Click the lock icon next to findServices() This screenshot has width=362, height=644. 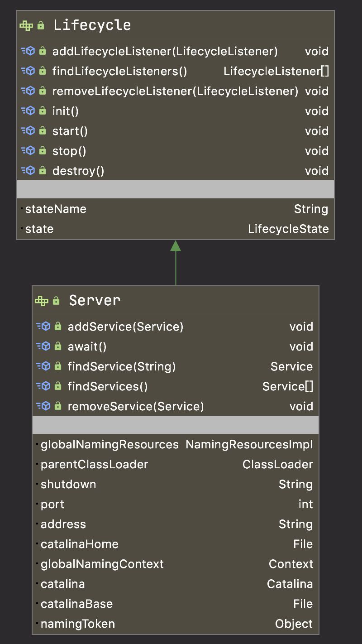pos(58,386)
